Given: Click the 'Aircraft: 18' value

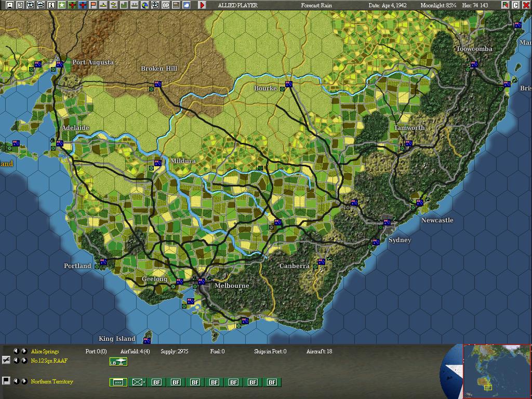Looking at the screenshot, I should pyautogui.click(x=320, y=352).
